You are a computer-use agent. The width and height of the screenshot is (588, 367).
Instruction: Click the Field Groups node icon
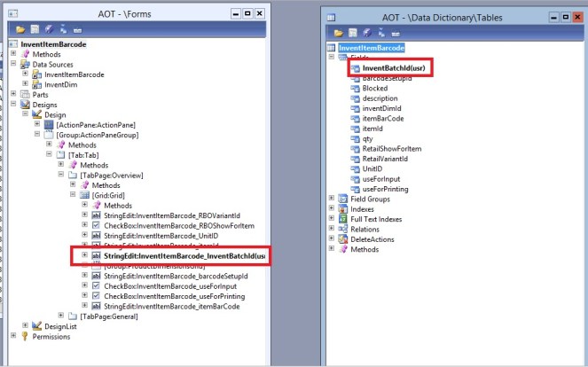tap(342, 198)
